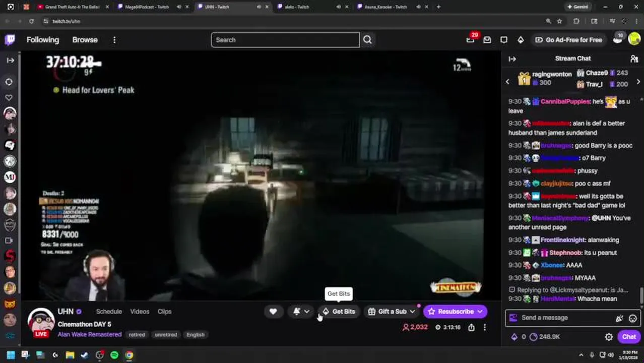The width and height of the screenshot is (644, 363).
Task: Reload the page with refresh icon
Action: [31, 21]
